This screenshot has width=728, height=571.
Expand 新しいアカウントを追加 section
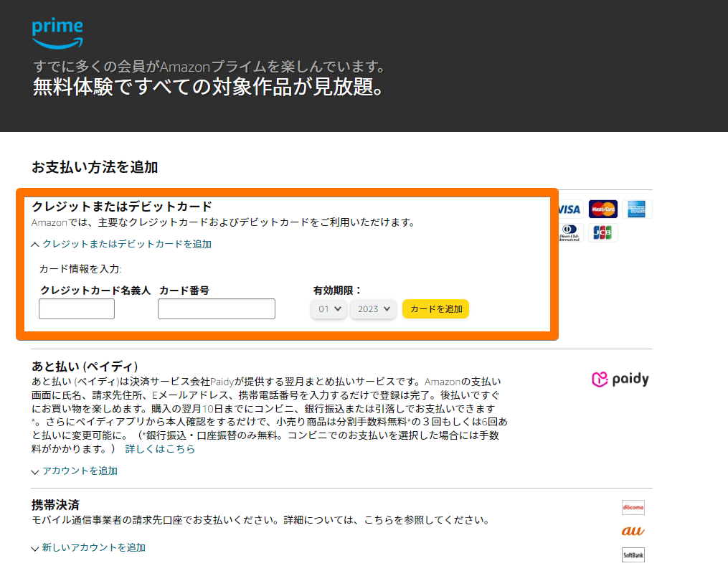click(x=88, y=548)
